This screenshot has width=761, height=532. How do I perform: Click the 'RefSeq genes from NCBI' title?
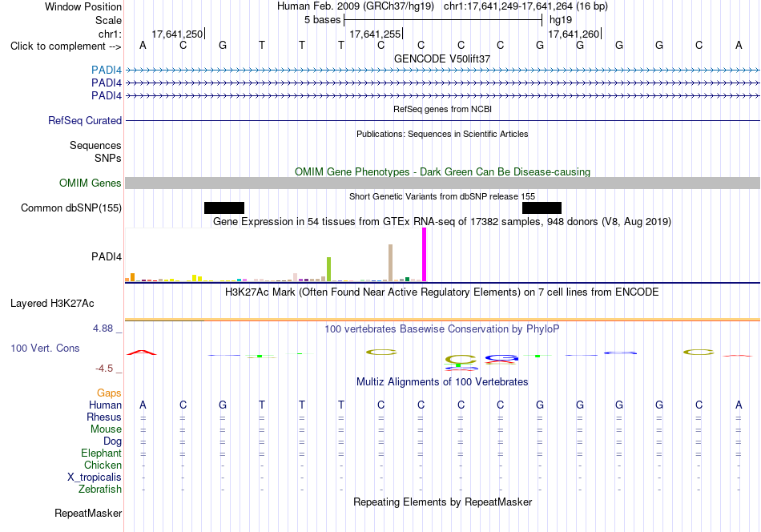tap(442, 109)
